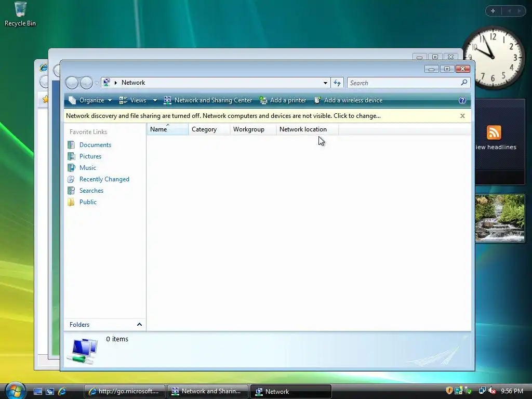Minimize the Network window
Screen dimensions: 532x399
coord(431,69)
